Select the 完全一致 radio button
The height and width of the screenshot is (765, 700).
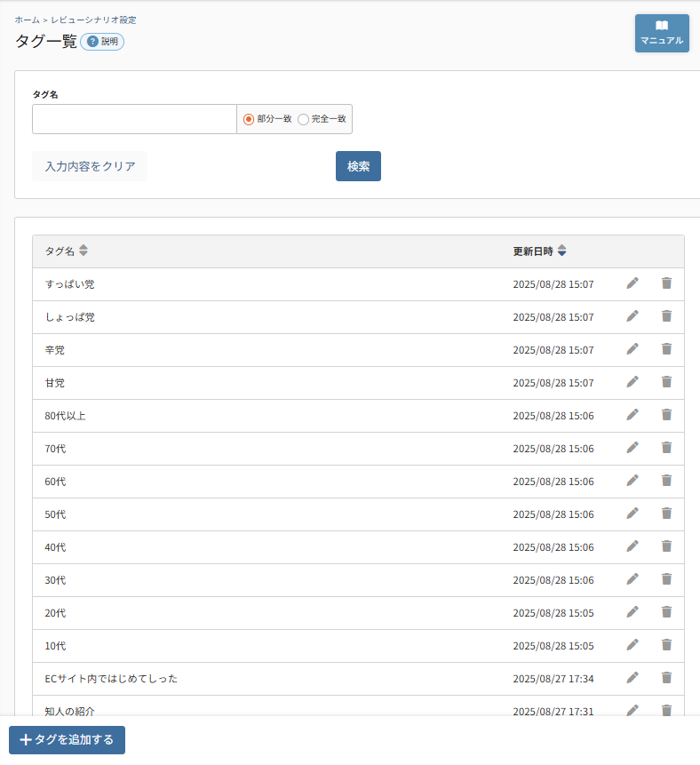tap(304, 119)
